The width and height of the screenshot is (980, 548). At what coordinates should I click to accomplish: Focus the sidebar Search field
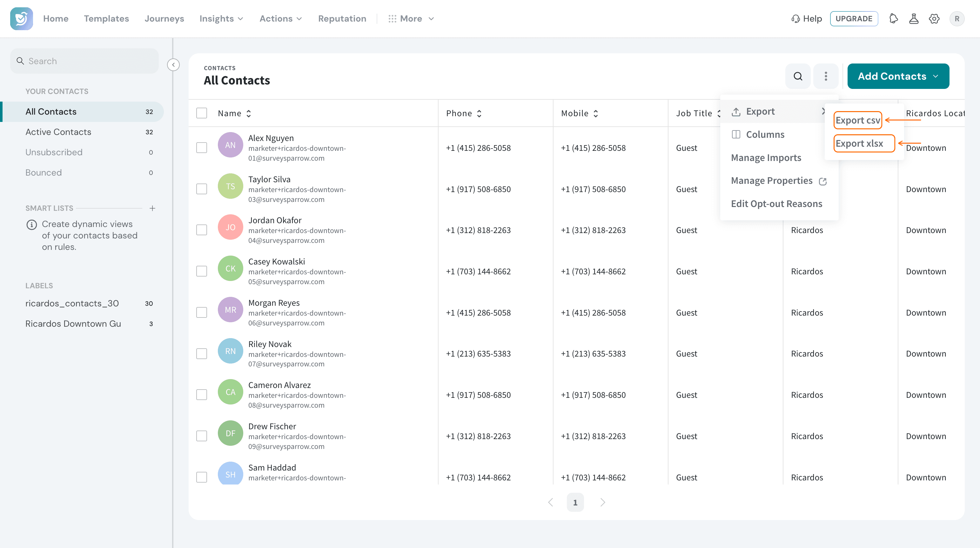pyautogui.click(x=84, y=61)
